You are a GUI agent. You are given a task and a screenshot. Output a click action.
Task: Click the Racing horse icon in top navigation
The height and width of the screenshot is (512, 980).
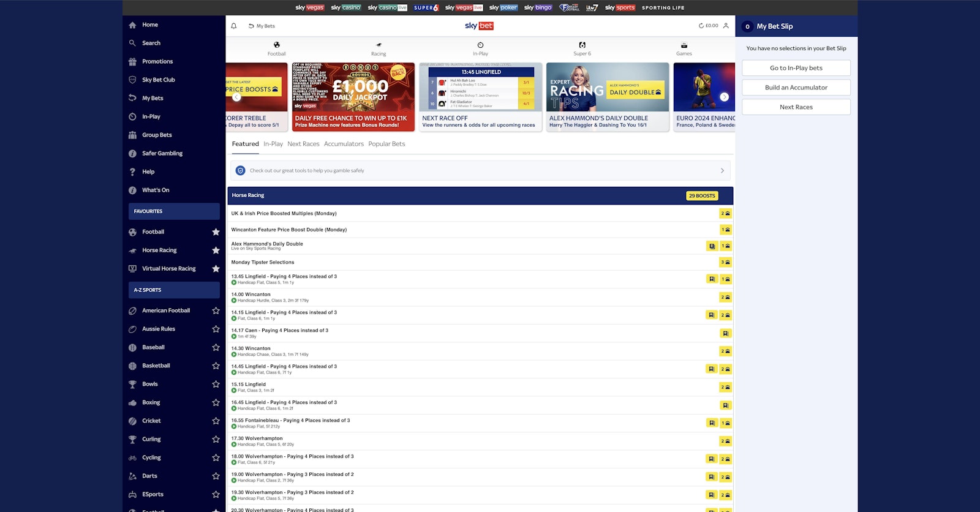click(x=379, y=45)
